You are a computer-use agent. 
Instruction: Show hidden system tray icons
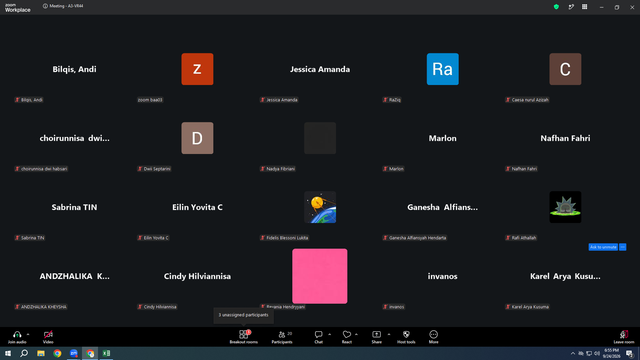pyautogui.click(x=573, y=353)
